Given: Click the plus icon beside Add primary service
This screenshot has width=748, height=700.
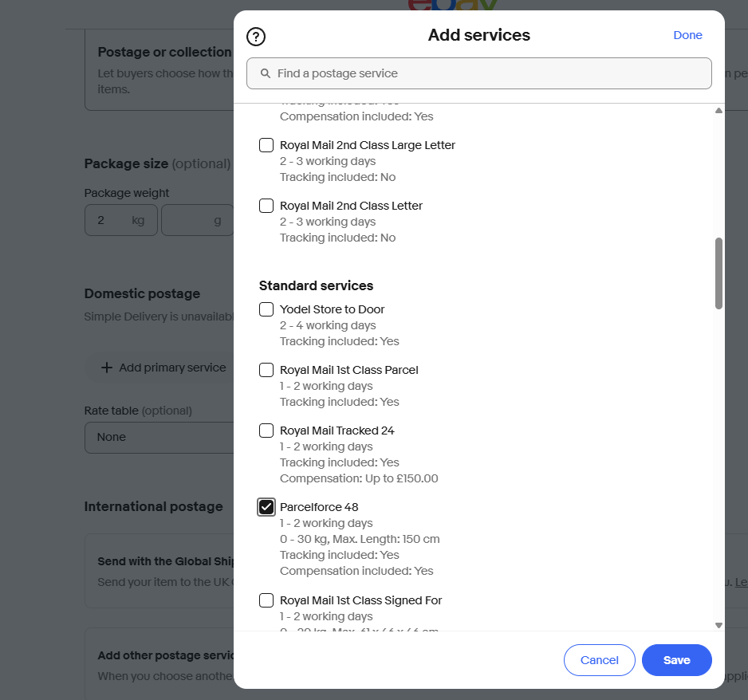Looking at the screenshot, I should (106, 368).
